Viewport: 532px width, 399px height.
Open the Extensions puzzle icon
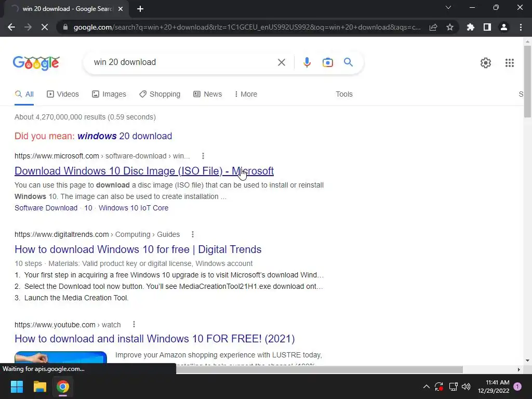pyautogui.click(x=471, y=27)
